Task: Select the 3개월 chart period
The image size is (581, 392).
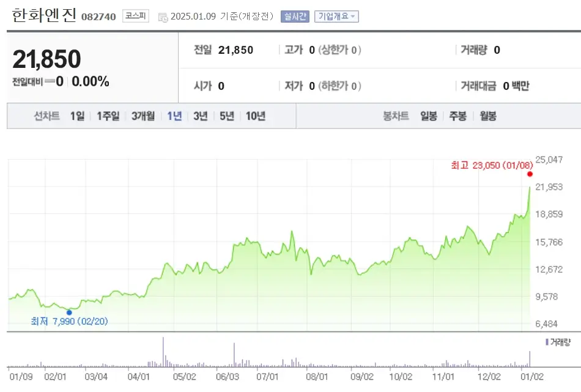Action: click(x=142, y=115)
